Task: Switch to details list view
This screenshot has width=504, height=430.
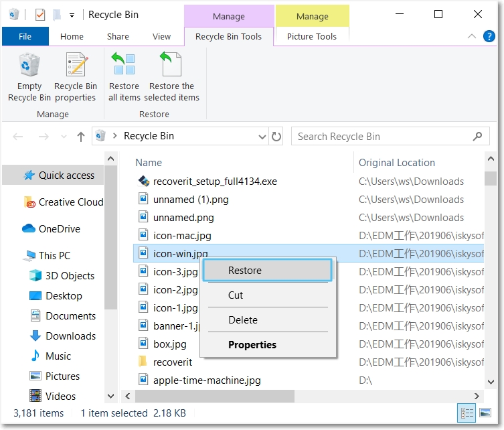Action: [x=467, y=413]
